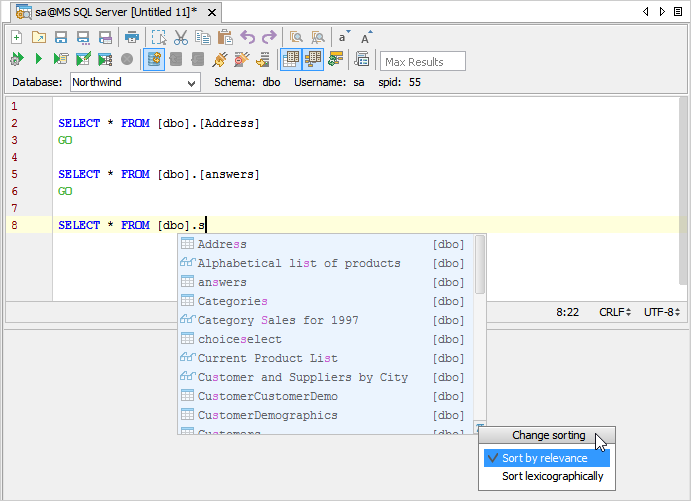Click the Save As icon

[83, 38]
